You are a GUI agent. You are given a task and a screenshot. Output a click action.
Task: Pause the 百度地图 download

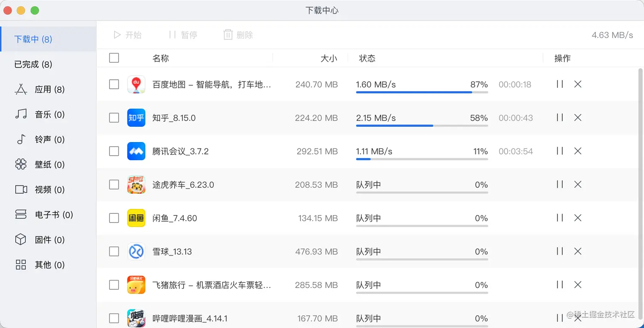(560, 84)
